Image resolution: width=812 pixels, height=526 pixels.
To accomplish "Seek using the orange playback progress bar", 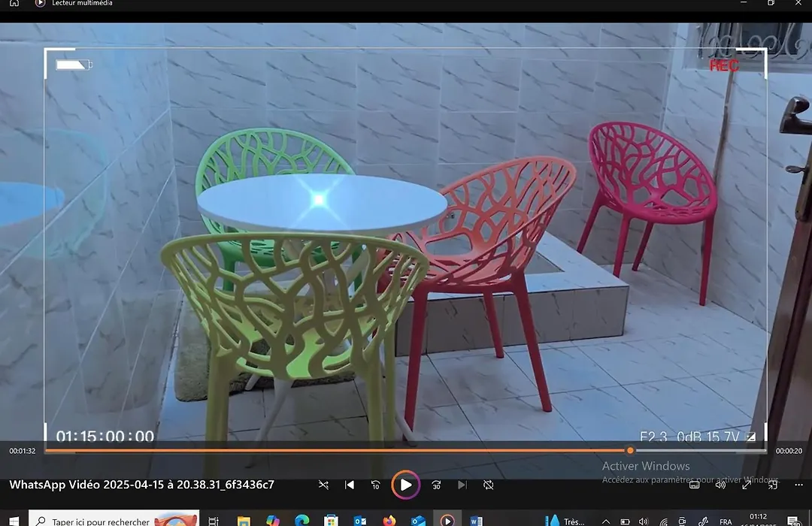I will (405, 451).
